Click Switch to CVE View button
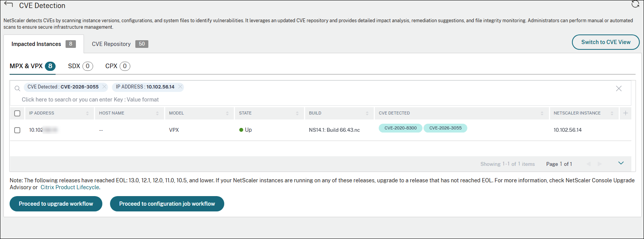Image resolution: width=644 pixels, height=239 pixels. pyautogui.click(x=606, y=42)
